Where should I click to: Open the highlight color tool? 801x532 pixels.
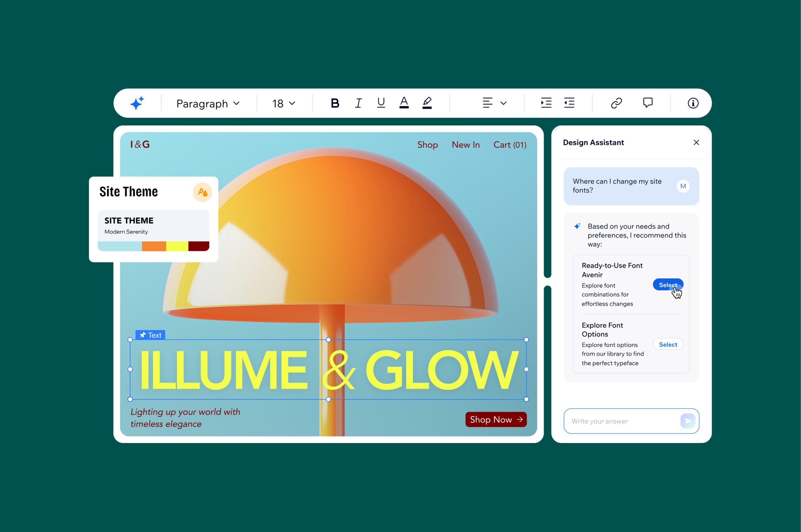click(x=427, y=102)
